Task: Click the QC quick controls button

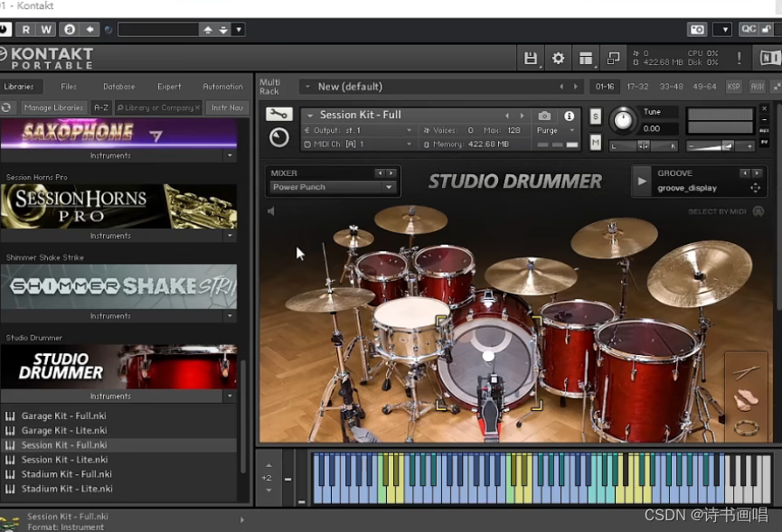Action: pyautogui.click(x=749, y=30)
